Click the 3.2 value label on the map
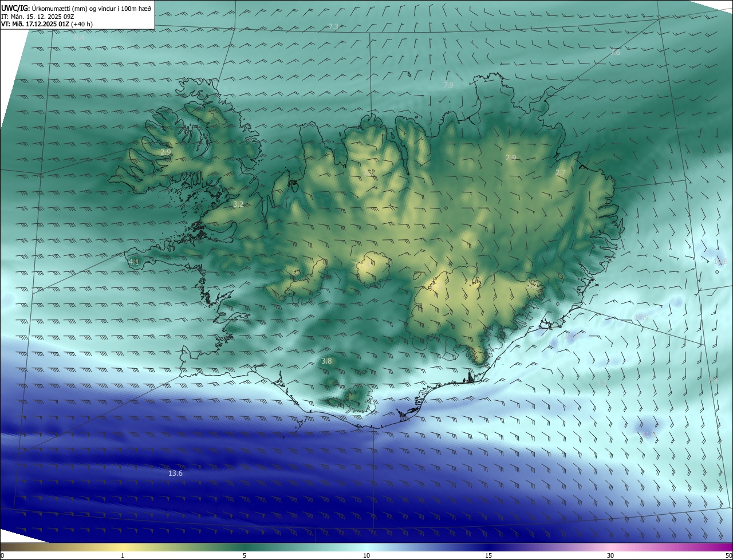 point(238,204)
